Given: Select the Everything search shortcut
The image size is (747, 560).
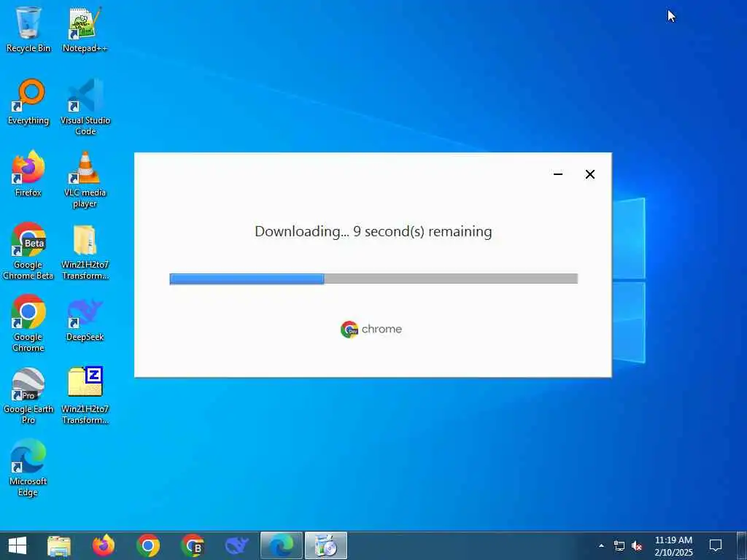Looking at the screenshot, I should coord(28,102).
